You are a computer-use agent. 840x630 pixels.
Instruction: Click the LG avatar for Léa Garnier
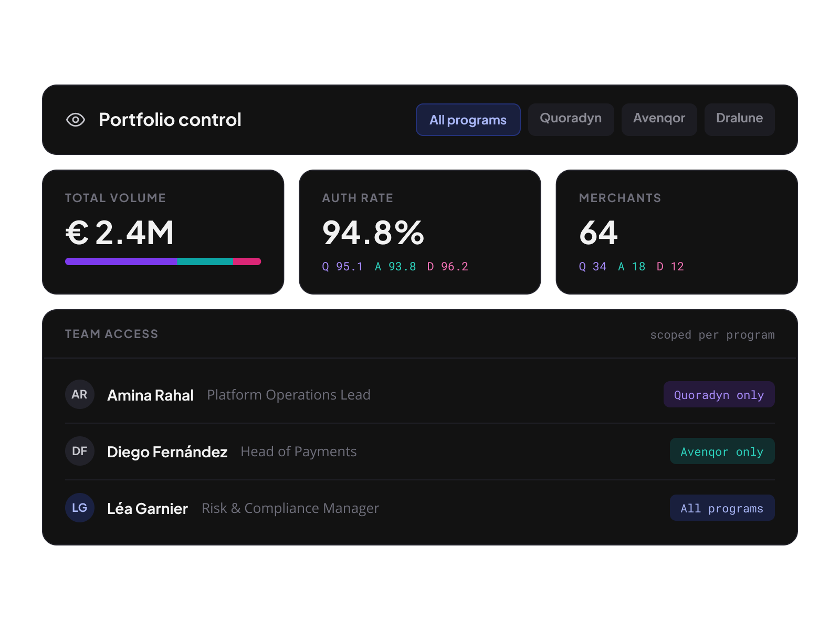pyautogui.click(x=80, y=508)
